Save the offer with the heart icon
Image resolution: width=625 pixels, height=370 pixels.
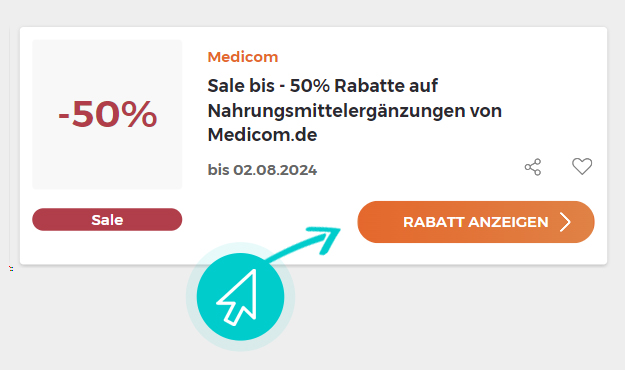click(x=582, y=166)
